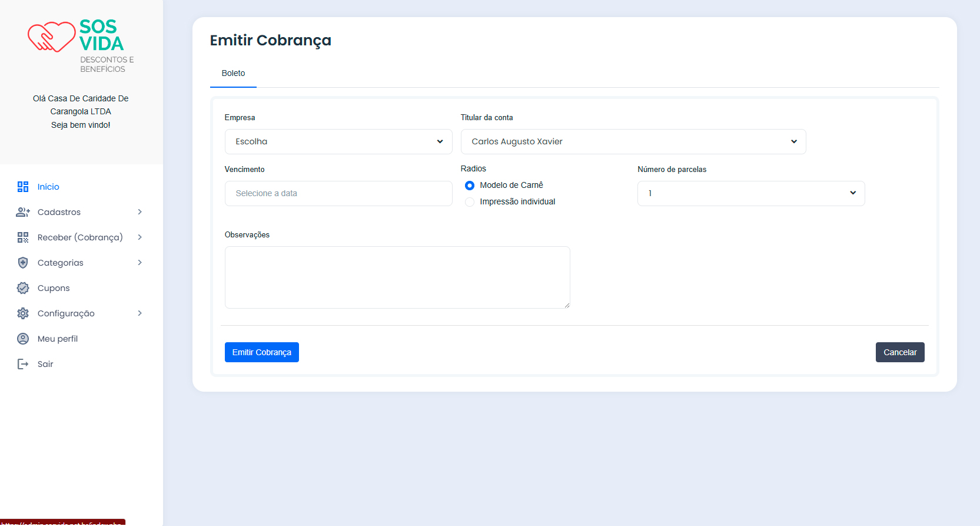Click the SOS Vida heart logo
980x526 pixels.
click(52, 37)
